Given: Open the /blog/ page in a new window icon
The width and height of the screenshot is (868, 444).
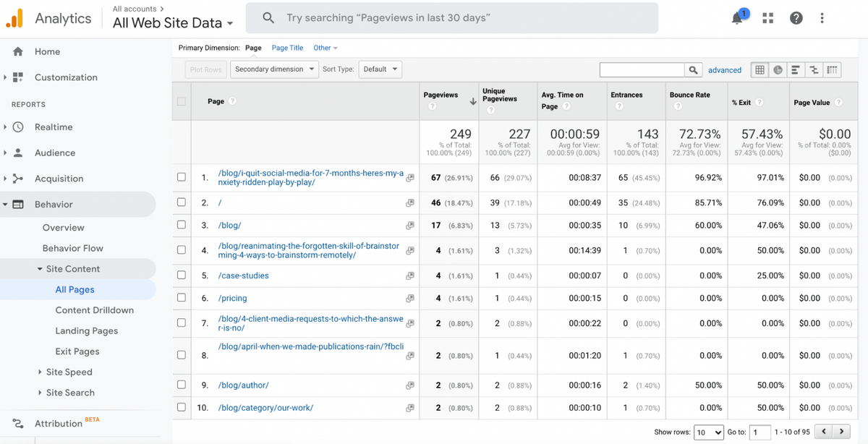Looking at the screenshot, I should [410, 226].
